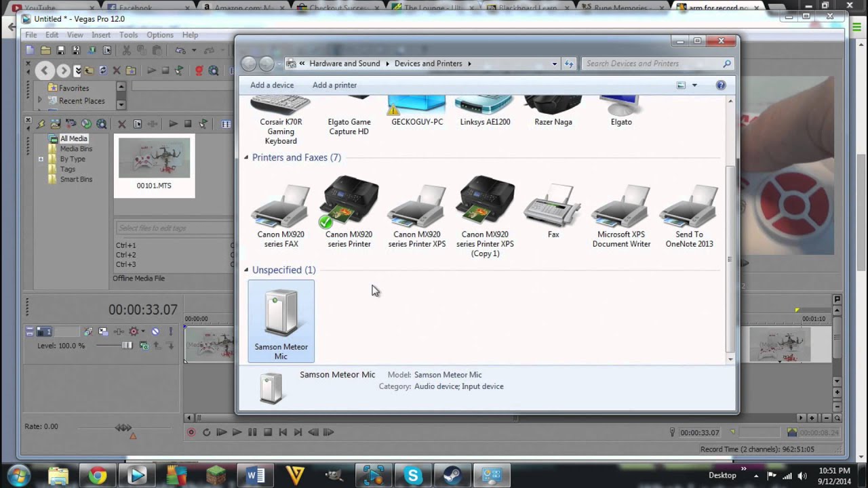Viewport: 868px width, 488px height.
Task: Toggle Loop Playback in transport bar
Action: click(x=206, y=432)
